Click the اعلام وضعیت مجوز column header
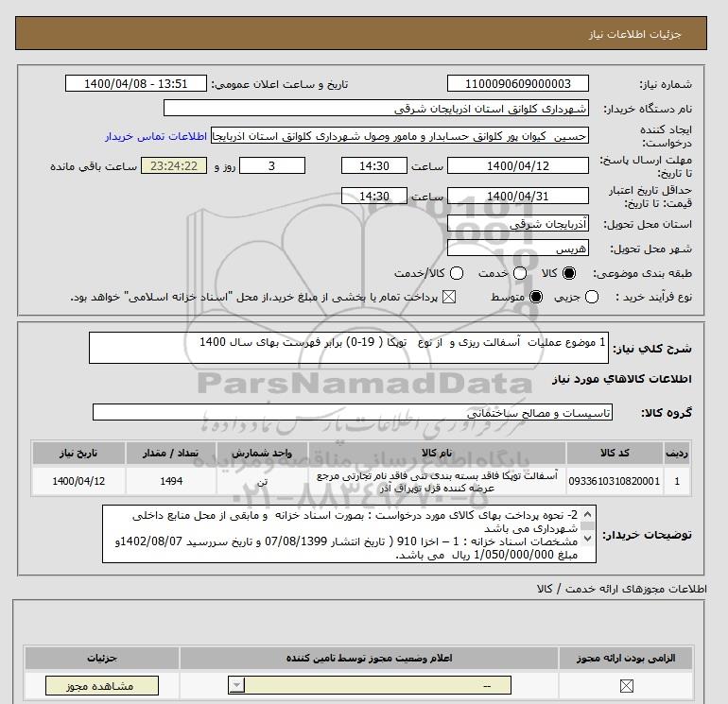The height and width of the screenshot is (704, 728). coord(369,658)
